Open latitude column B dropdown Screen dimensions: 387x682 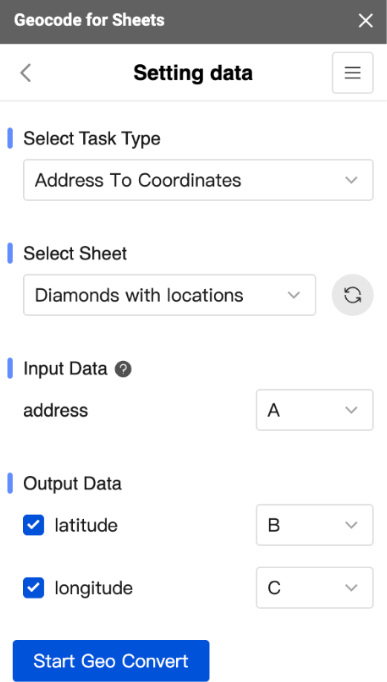pyautogui.click(x=315, y=525)
